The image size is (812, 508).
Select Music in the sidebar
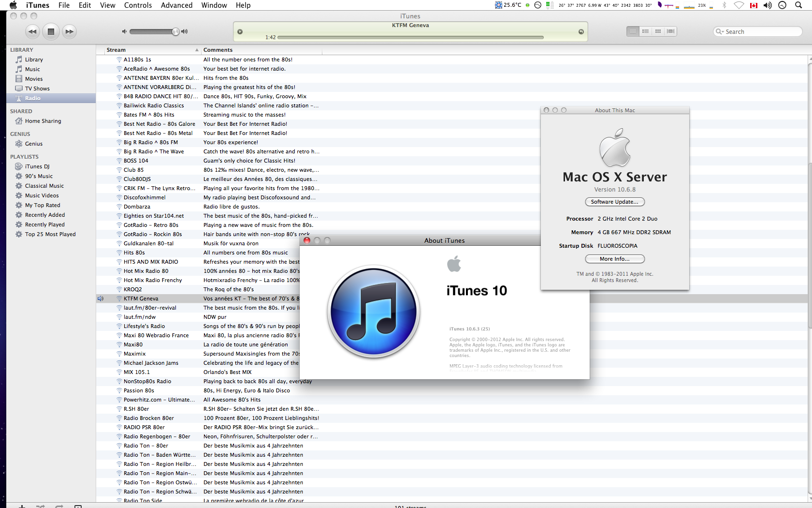pyautogui.click(x=51, y=69)
